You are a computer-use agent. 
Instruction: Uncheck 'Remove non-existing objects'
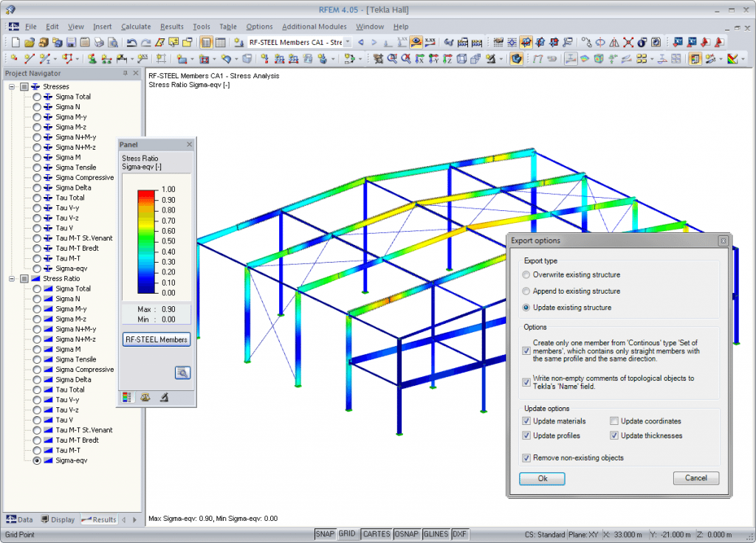[526, 458]
